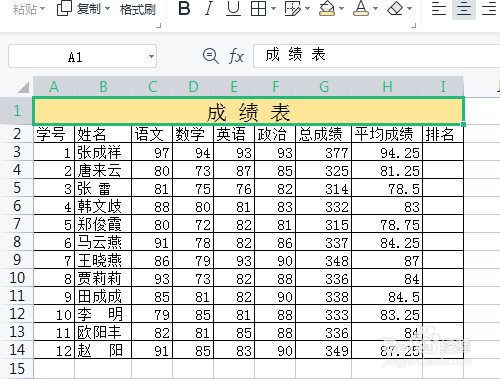This screenshot has width=500, height=379.
Task: Apply fill color bucket
Action: 327,9
